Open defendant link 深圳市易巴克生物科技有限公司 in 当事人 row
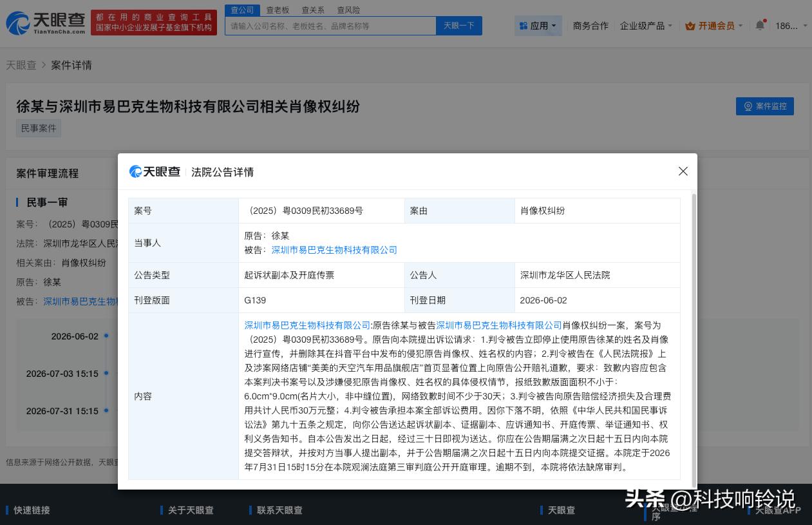 pos(334,250)
